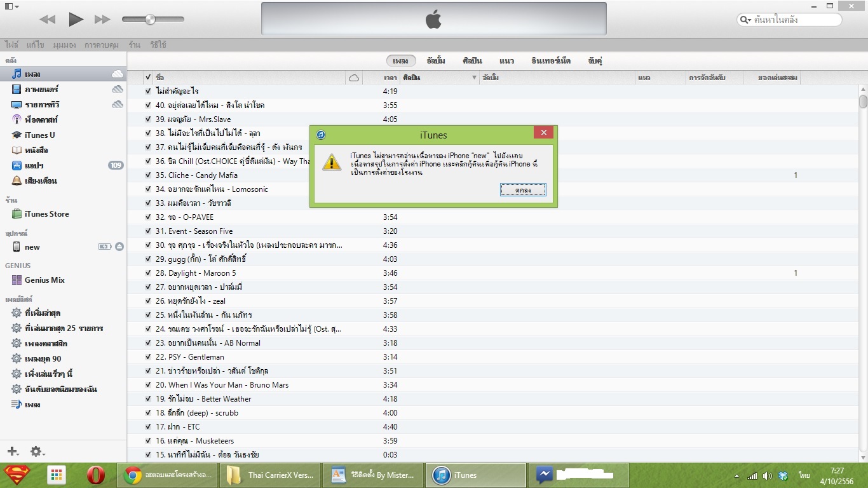This screenshot has height=488, width=868.
Task: Click the ศิลปิน column header sort arrow
Action: [x=474, y=78]
